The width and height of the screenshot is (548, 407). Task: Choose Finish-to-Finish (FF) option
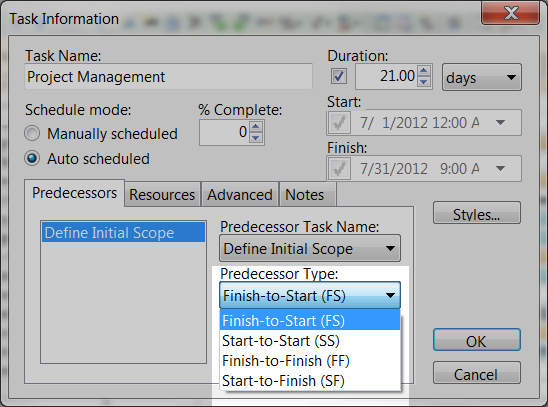point(310,361)
